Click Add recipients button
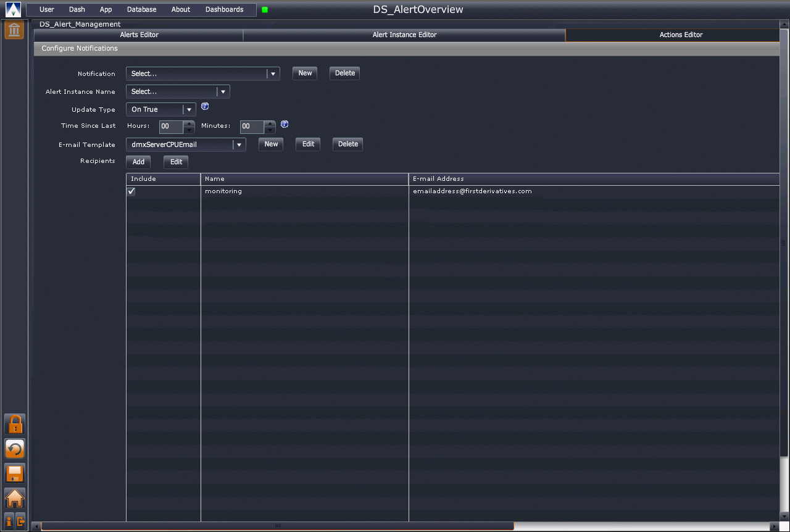This screenshot has width=790, height=532. [138, 162]
